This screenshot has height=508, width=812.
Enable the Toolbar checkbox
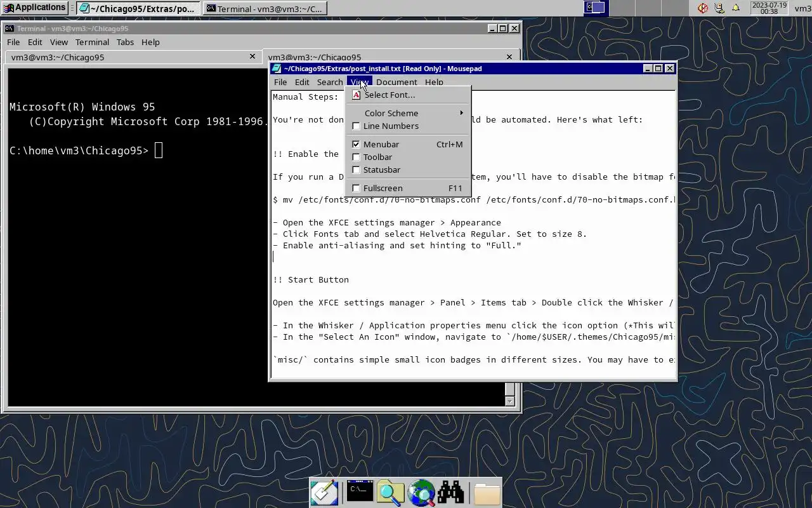click(x=356, y=157)
